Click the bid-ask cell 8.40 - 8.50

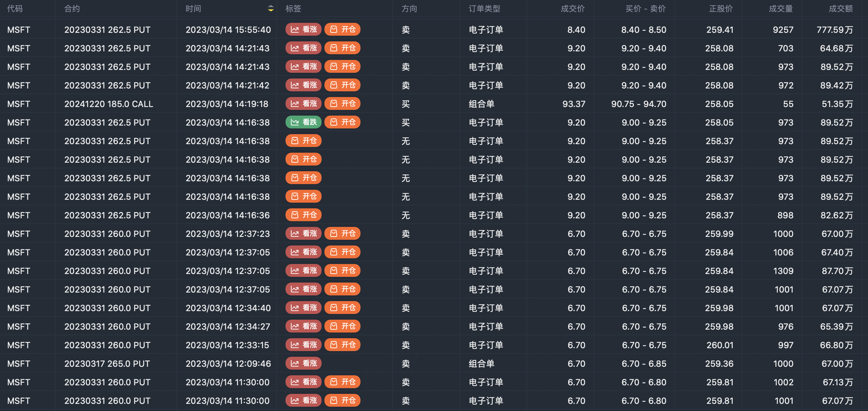[644, 30]
